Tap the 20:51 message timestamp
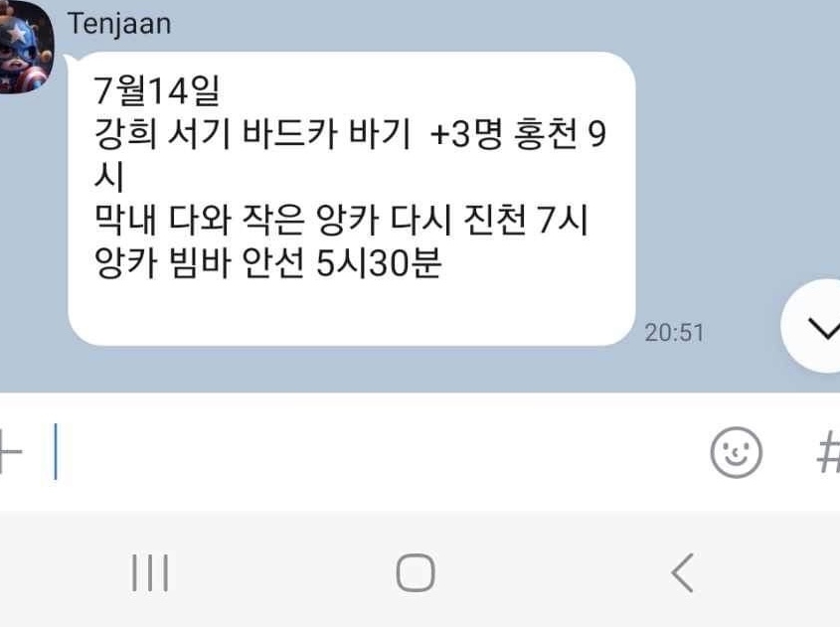The image size is (840, 627). tap(674, 333)
